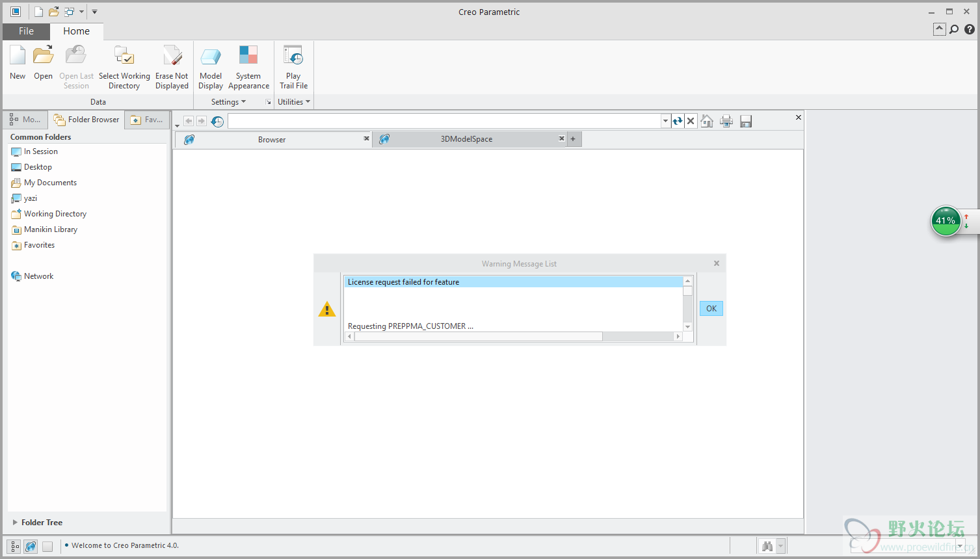The width and height of the screenshot is (980, 559).
Task: Create a new model with the ribbon New icon
Action: point(18,63)
